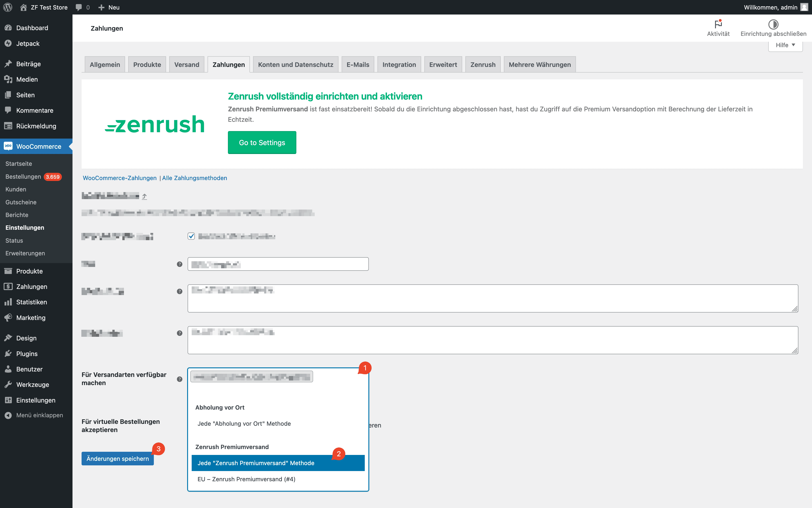This screenshot has height=508, width=812.
Task: Click the Beiträge pin icon
Action: pyautogui.click(x=8, y=64)
